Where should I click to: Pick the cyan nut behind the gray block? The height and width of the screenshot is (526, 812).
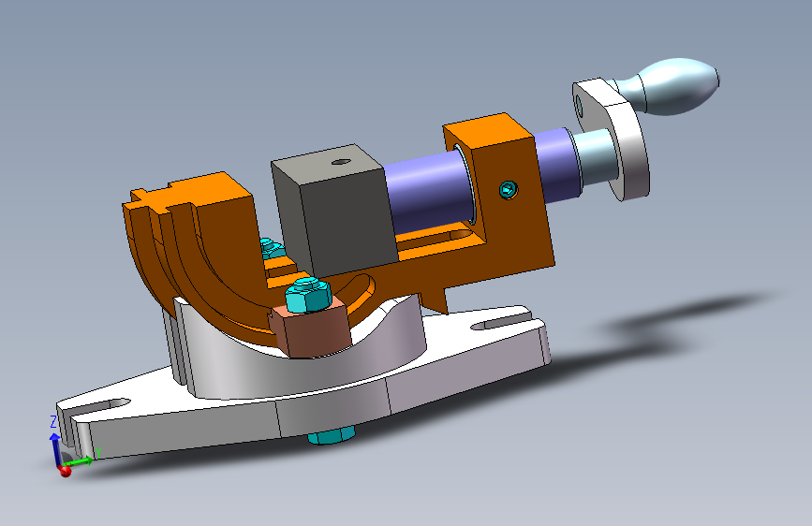(271, 249)
